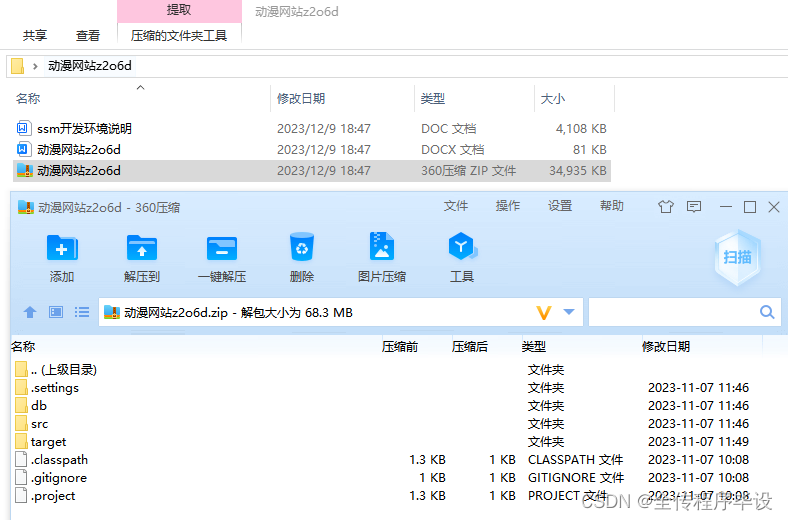Click the db folder icon
788x520 pixels.
coord(21,406)
